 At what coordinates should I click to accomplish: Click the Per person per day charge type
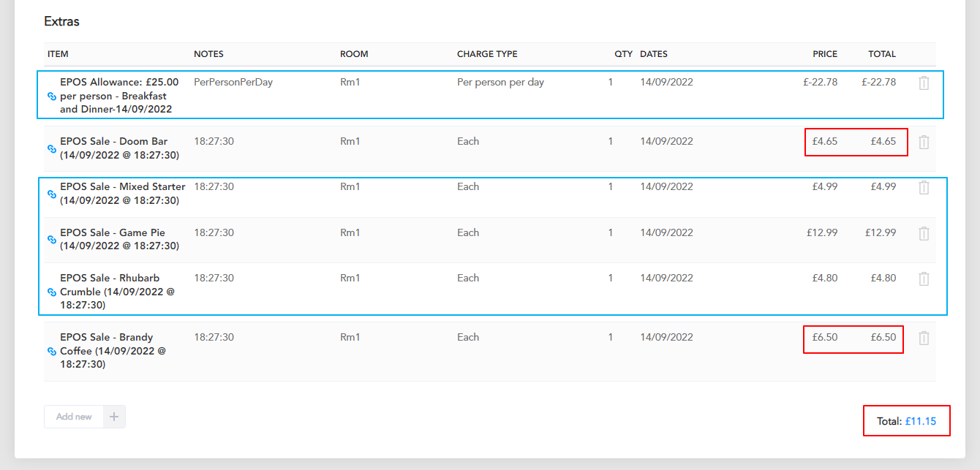500,83
